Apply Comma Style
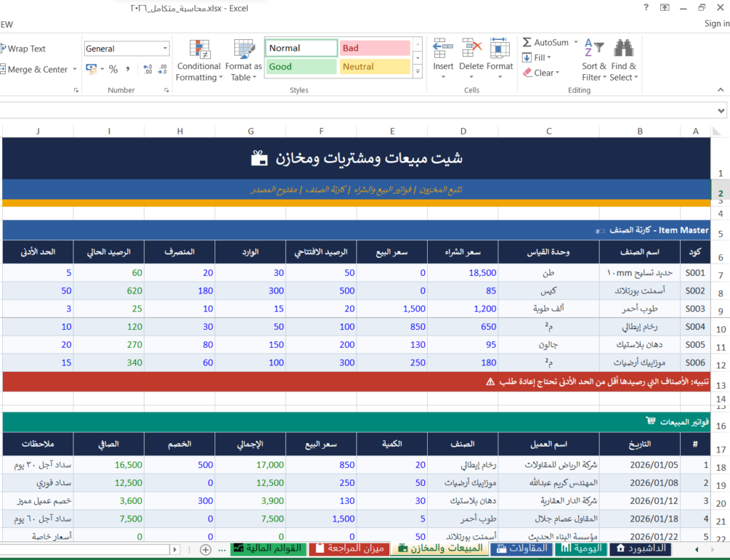The image size is (730, 560). click(x=128, y=69)
